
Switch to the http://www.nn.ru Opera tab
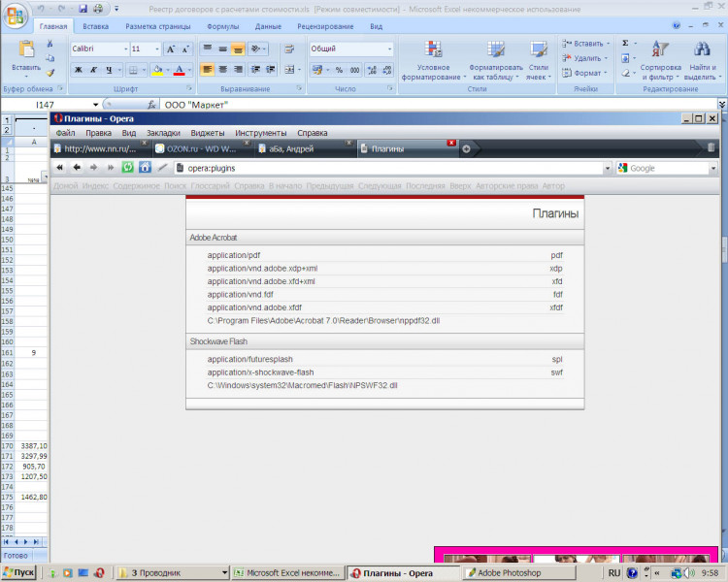[x=100, y=148]
